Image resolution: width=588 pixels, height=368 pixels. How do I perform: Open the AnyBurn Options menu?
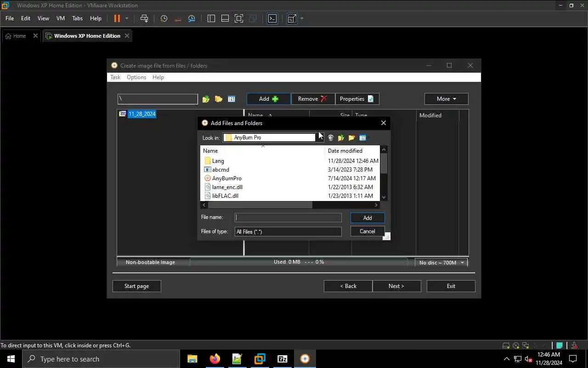tap(136, 77)
